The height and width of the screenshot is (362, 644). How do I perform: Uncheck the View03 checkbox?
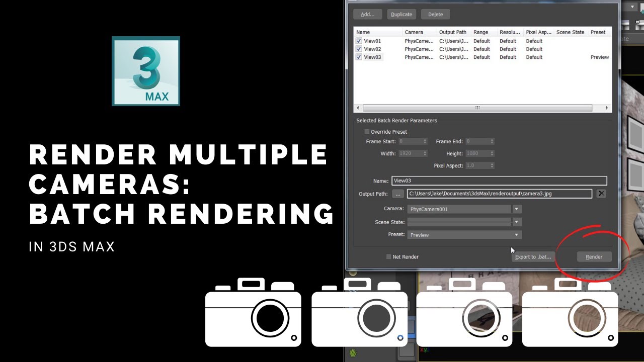pos(359,57)
